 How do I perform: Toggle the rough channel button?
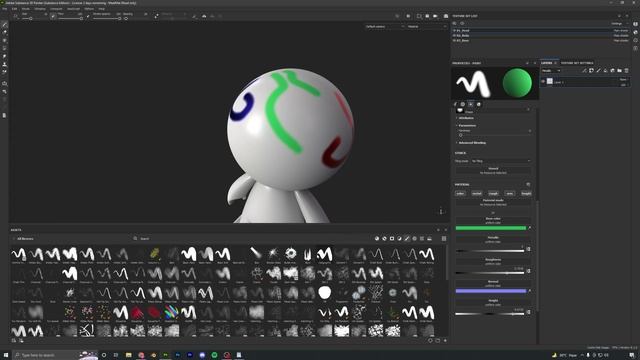(x=493, y=193)
